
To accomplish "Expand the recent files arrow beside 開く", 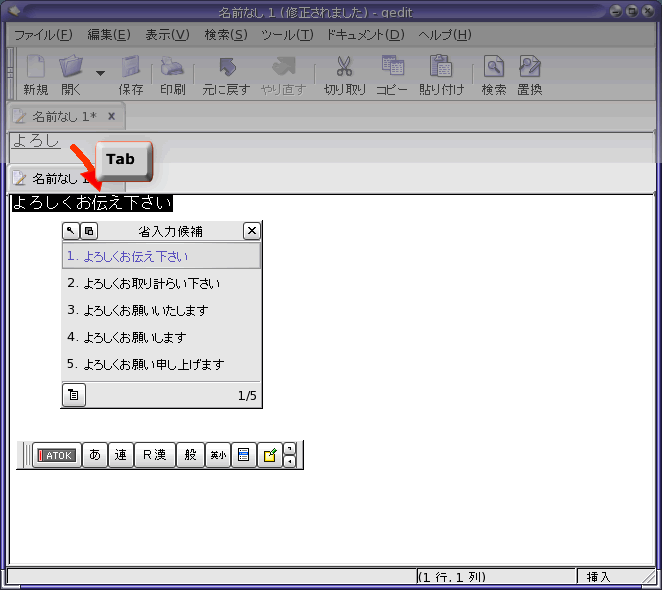I will 100,73.
